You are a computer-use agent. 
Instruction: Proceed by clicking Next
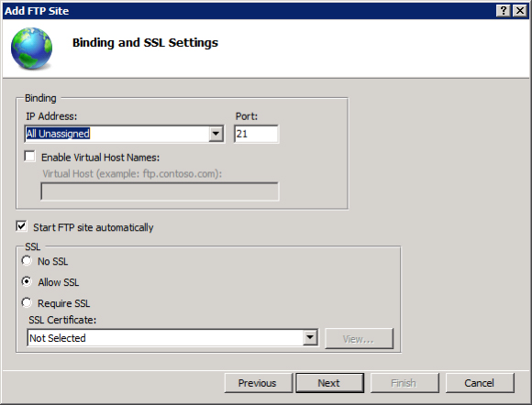[330, 383]
